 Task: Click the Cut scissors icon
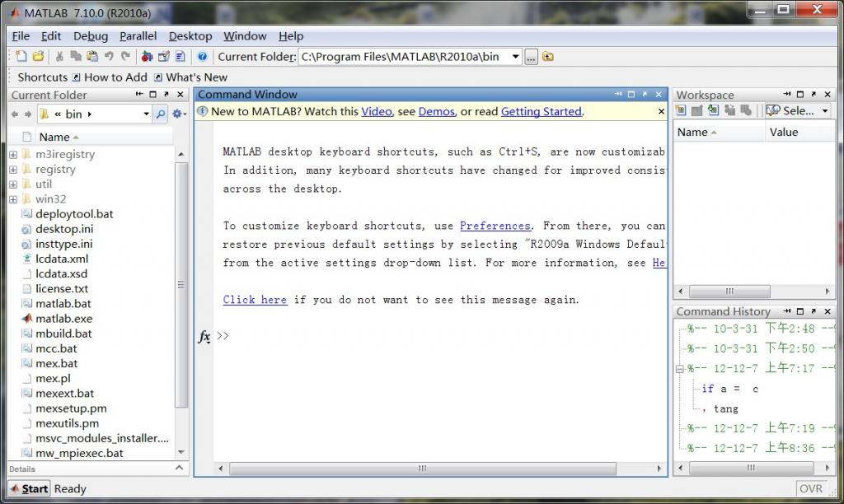tap(59, 57)
